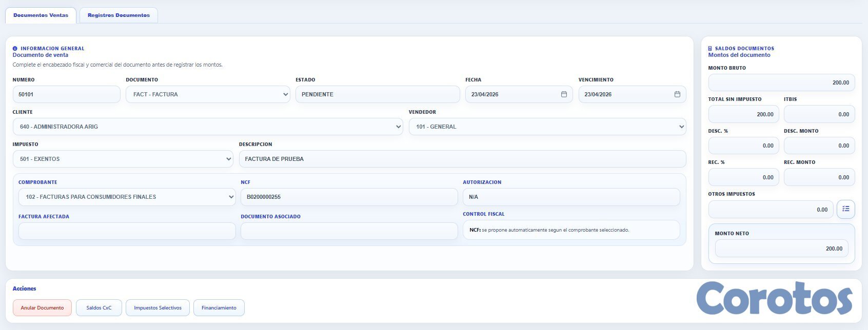This screenshot has height=330, width=868.
Task: Click the Informacion General info icon
Action: coord(15,49)
